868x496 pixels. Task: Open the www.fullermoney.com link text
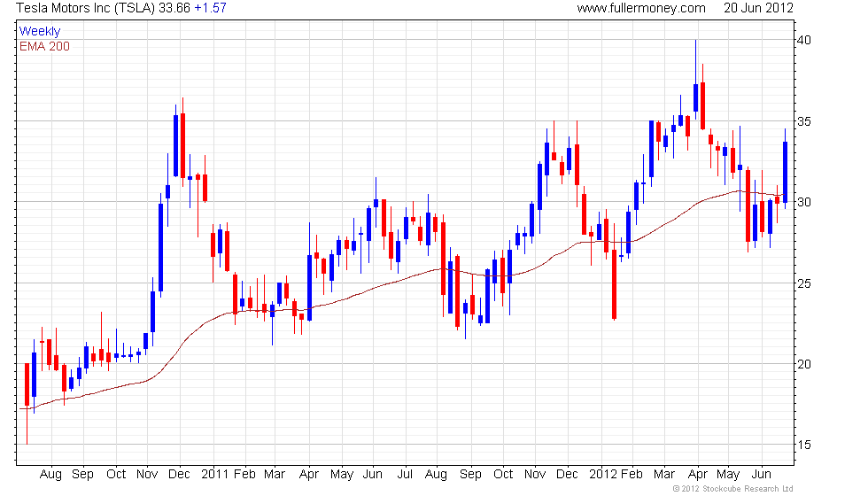(641, 8)
